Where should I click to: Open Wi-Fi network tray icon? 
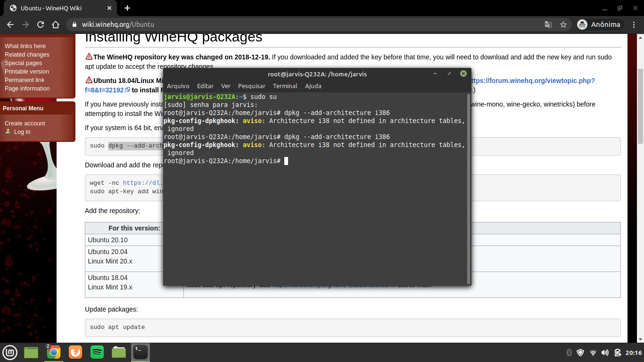[x=593, y=353]
